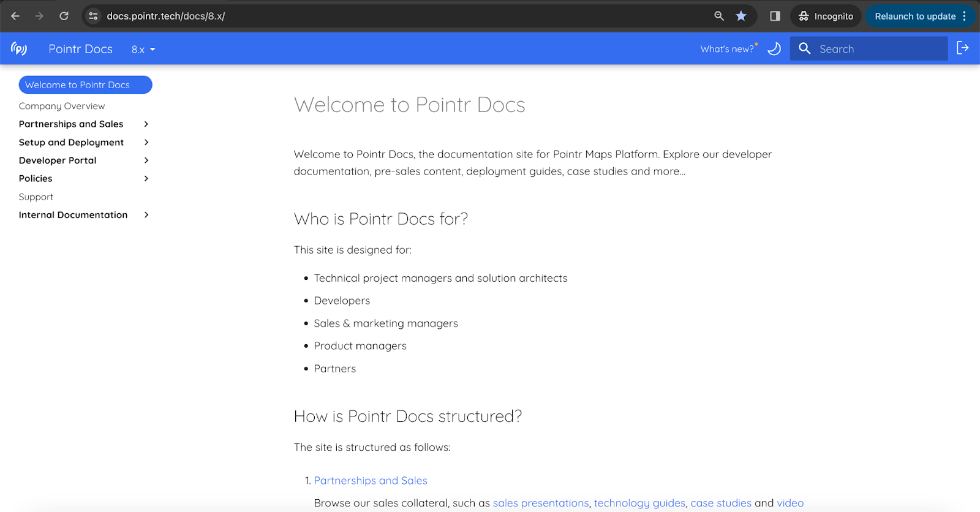Screen dimensions: 980x512
Task: Open the browser side panel icon
Action: click(775, 16)
